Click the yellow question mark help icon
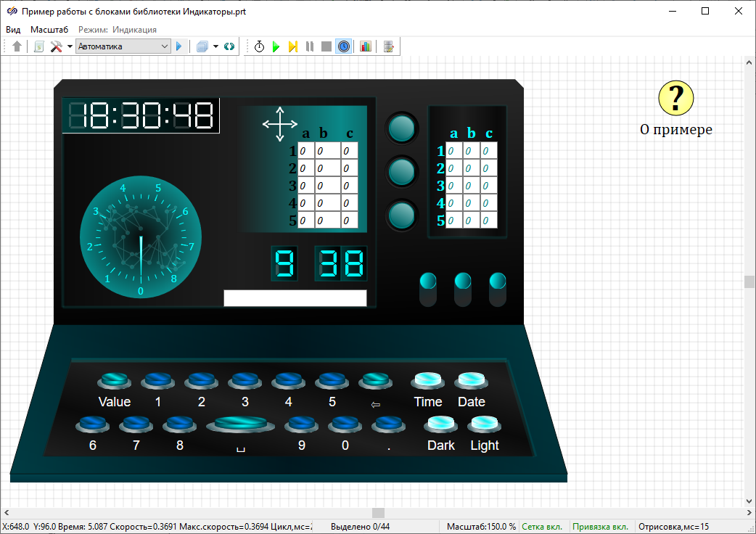Viewport: 756px width, 534px height. point(675,97)
